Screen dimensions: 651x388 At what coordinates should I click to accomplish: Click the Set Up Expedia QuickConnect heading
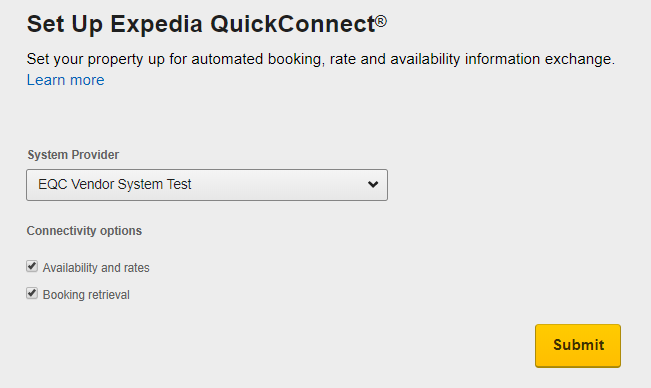[x=207, y=24]
